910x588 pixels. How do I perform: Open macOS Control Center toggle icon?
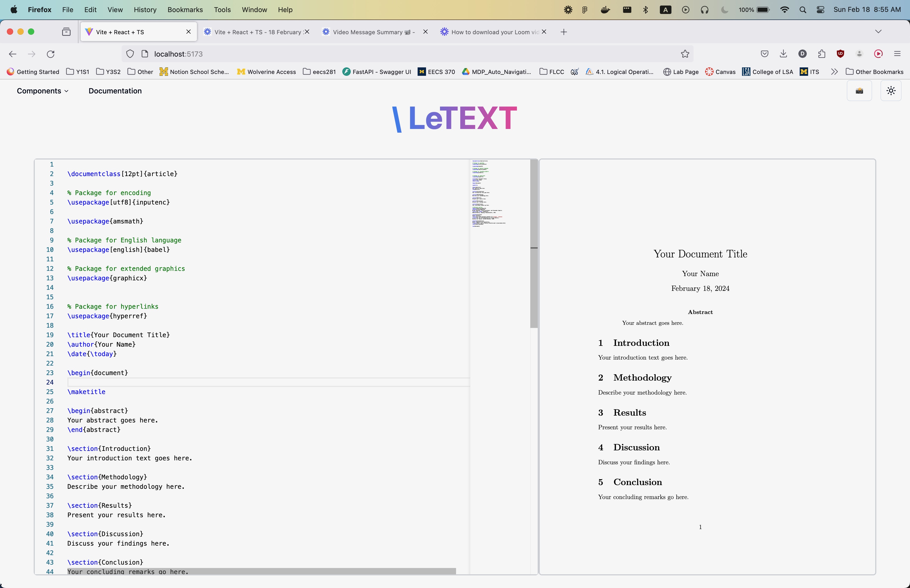(x=820, y=10)
